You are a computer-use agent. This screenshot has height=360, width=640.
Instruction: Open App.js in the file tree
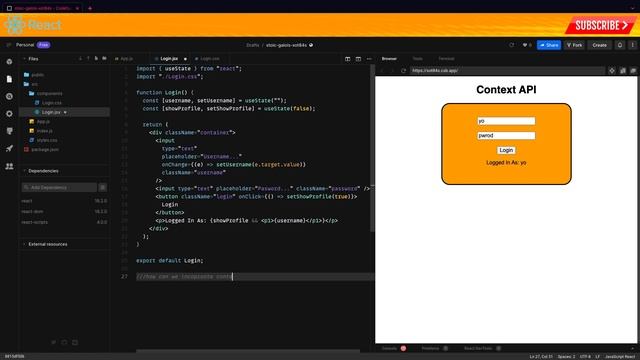[x=40, y=122]
